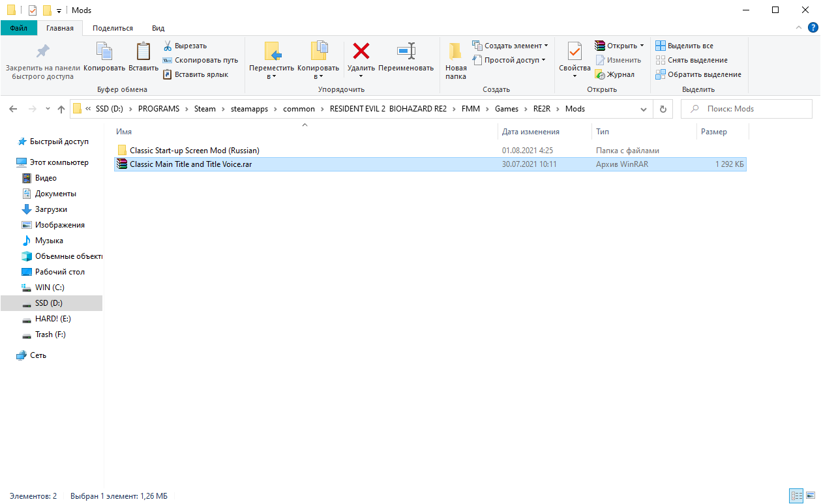821x504 pixels.
Task: Open Quick Access Toolbar customize arrow
Action: (59, 10)
